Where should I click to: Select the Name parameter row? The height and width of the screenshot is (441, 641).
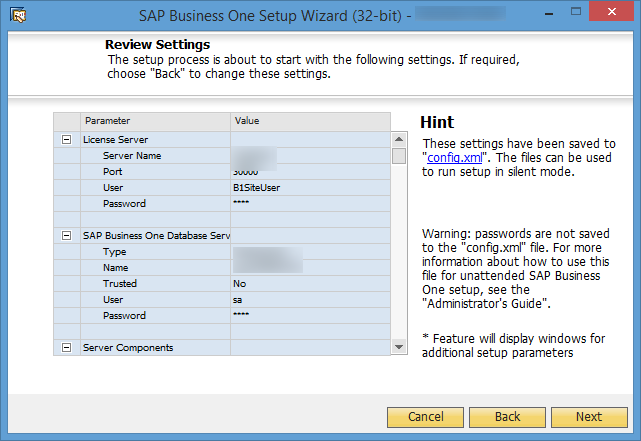tap(222, 268)
